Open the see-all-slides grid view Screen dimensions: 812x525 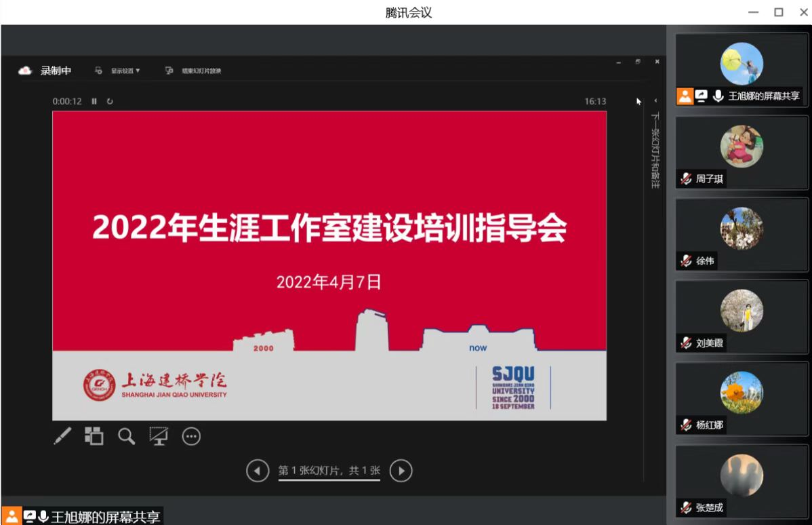pyautogui.click(x=94, y=436)
